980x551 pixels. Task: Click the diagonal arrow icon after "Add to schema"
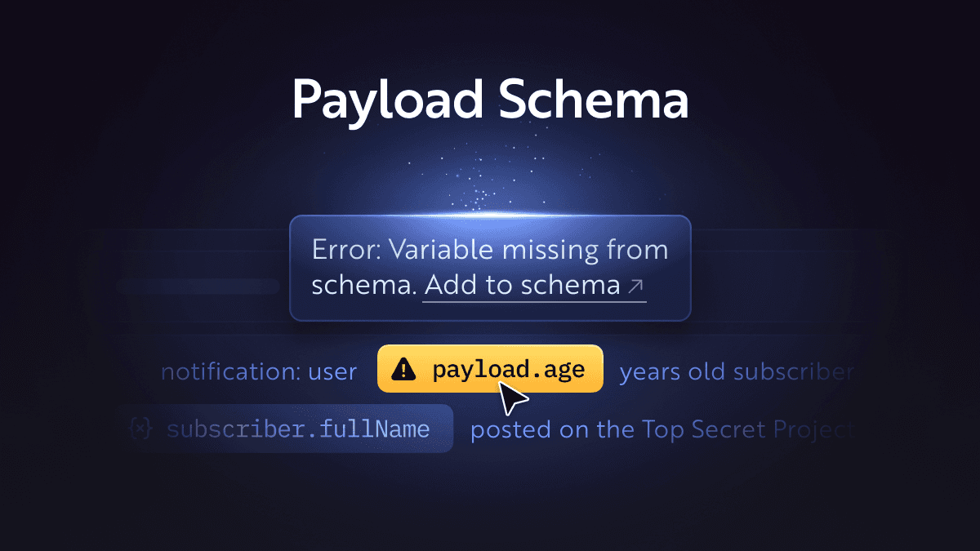pos(635,286)
